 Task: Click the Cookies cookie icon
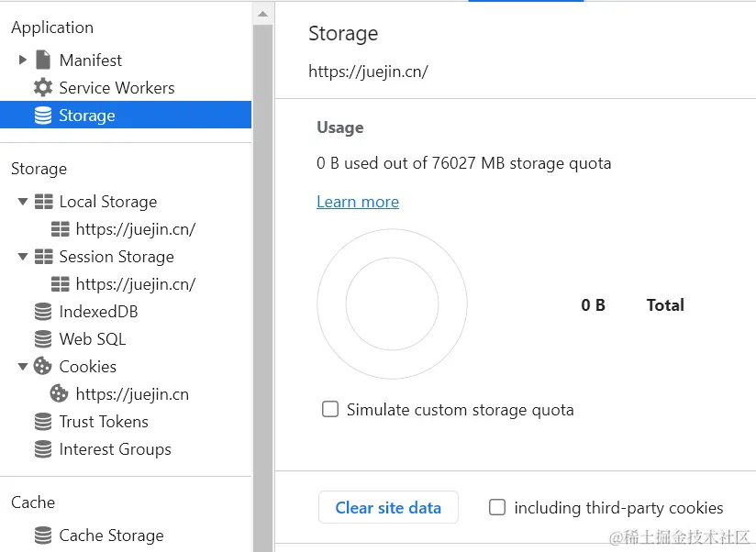(x=43, y=367)
